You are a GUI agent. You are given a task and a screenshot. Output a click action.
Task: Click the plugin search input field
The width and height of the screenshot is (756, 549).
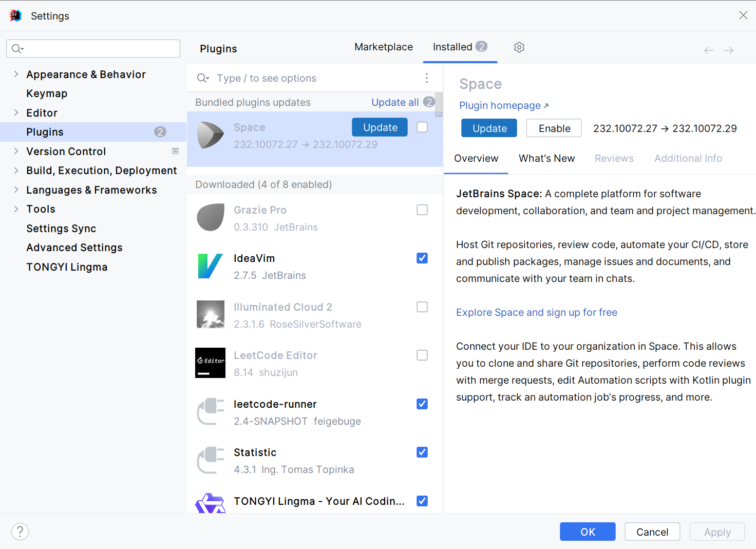coord(315,78)
